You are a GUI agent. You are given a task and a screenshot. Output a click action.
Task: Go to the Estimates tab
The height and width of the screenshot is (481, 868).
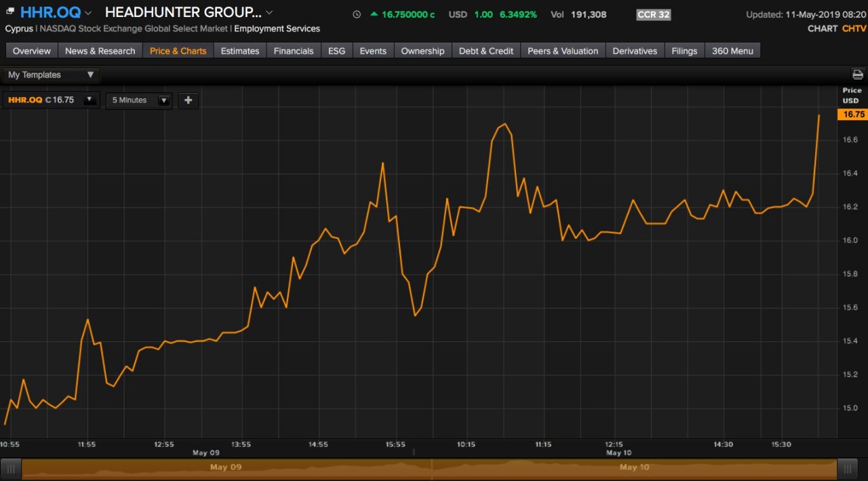coord(240,51)
